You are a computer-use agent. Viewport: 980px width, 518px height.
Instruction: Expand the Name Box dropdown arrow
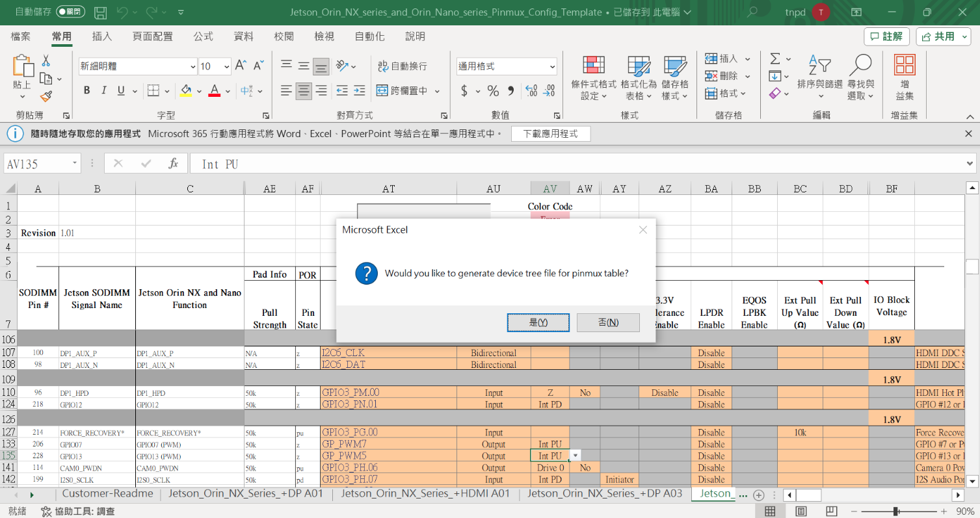click(75, 164)
